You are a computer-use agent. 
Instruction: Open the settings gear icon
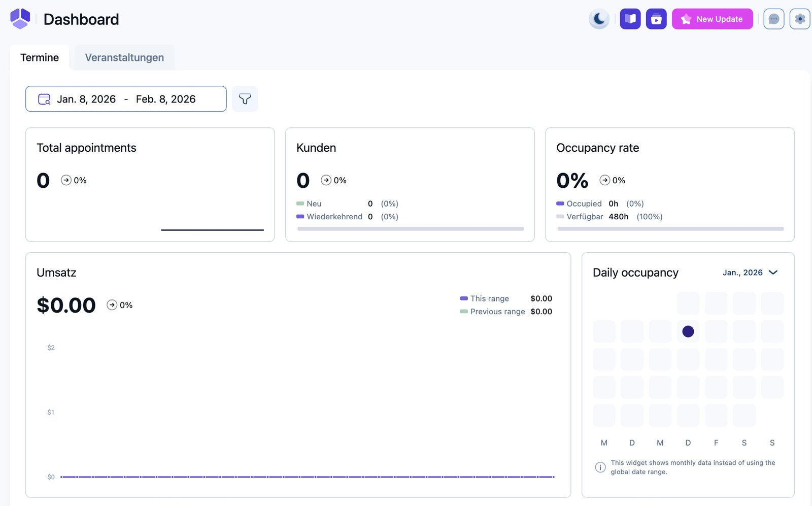(x=800, y=19)
